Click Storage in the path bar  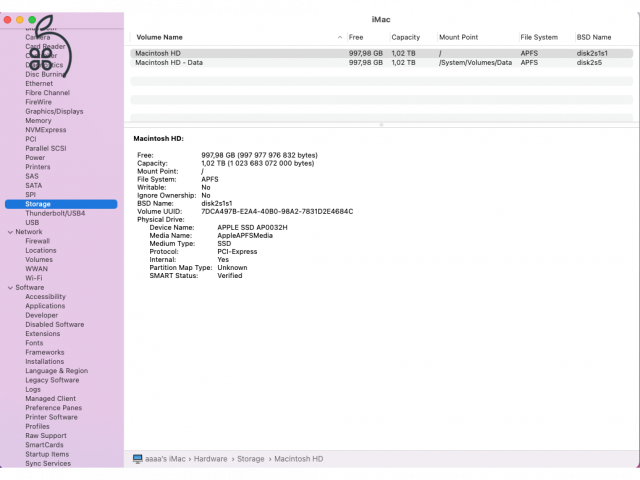[251, 459]
